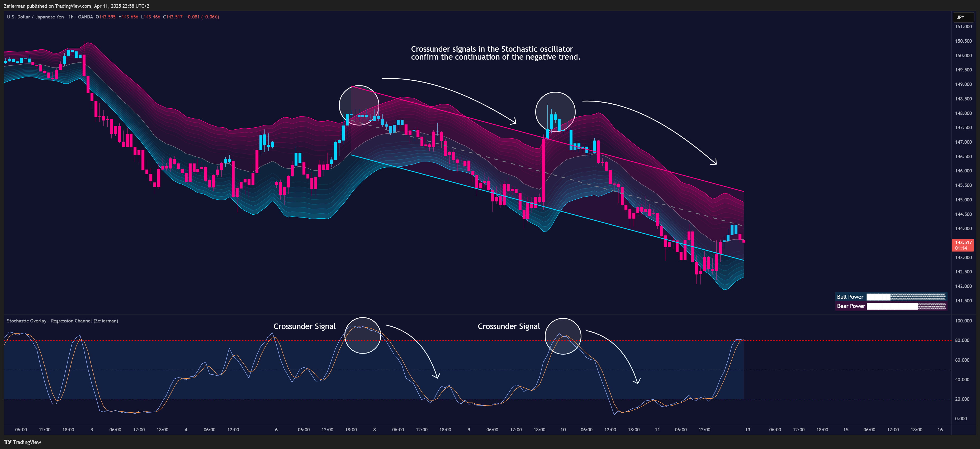Click the annotation about Crossunder signals confirming trend

coord(495,53)
